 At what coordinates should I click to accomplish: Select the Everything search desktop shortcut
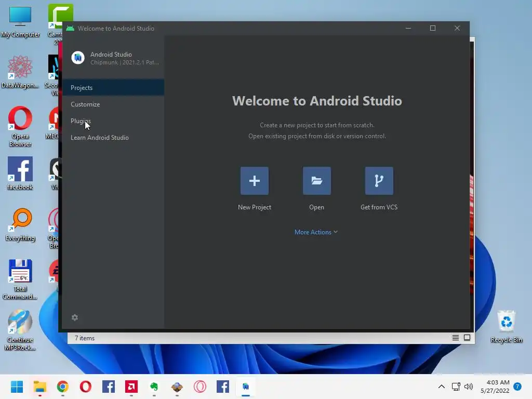pyautogui.click(x=20, y=224)
